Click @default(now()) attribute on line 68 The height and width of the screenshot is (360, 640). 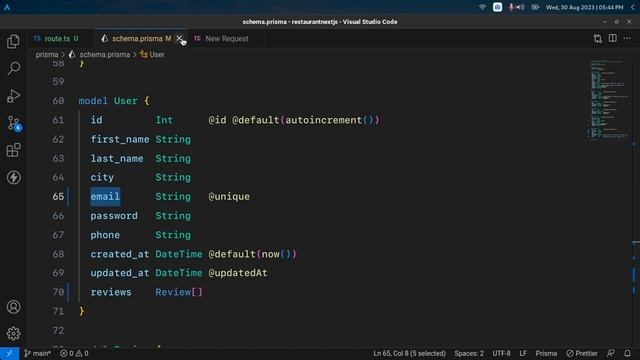point(252,254)
